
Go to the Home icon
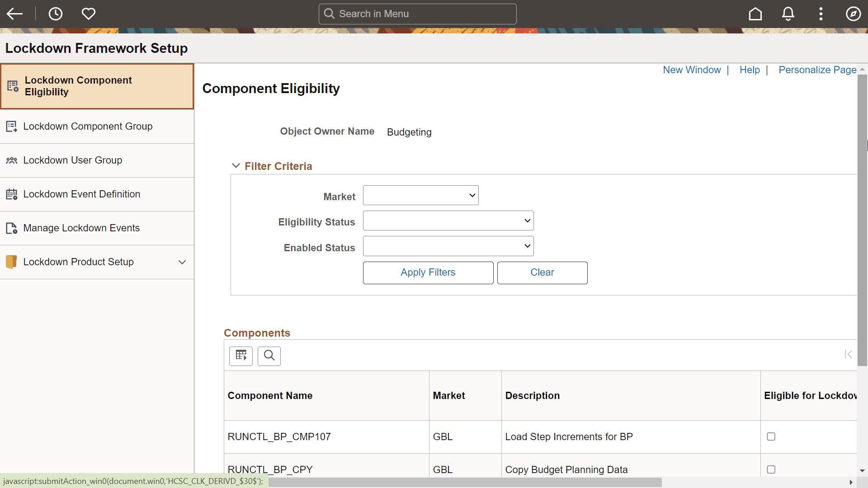[x=755, y=14]
